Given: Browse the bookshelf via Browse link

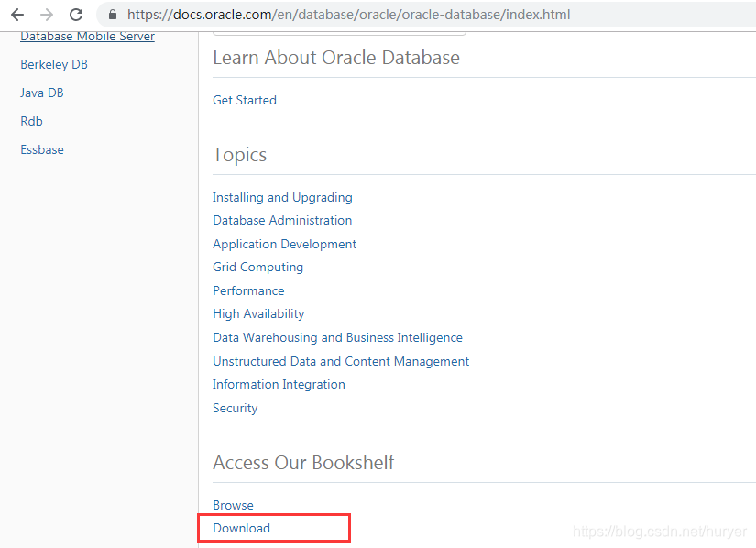Looking at the screenshot, I should (x=234, y=505).
